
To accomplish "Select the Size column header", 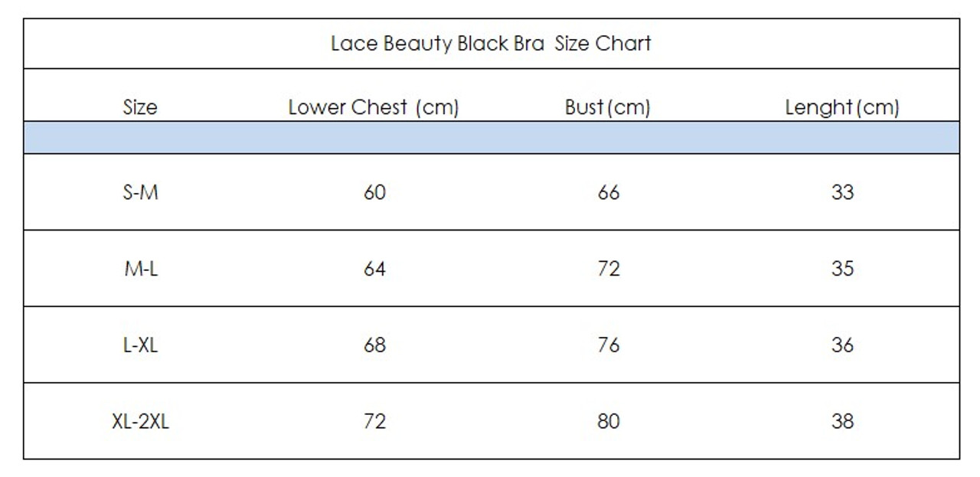I will 140,107.
